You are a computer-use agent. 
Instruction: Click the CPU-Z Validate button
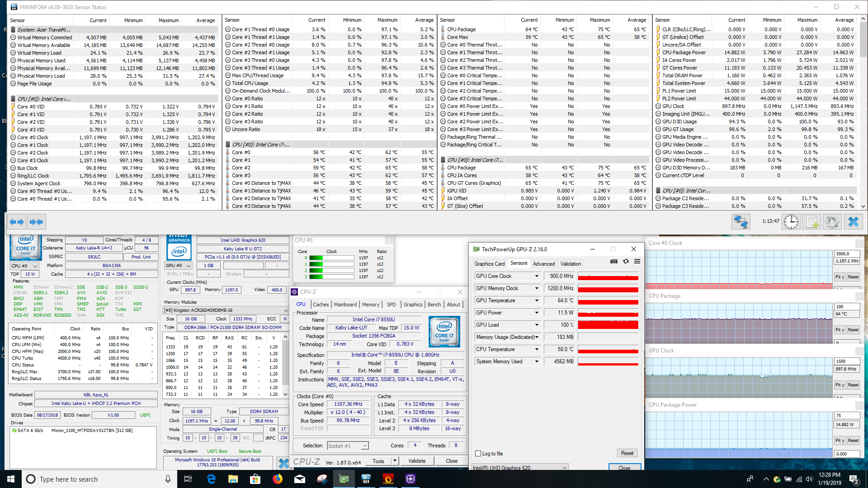[416, 461]
